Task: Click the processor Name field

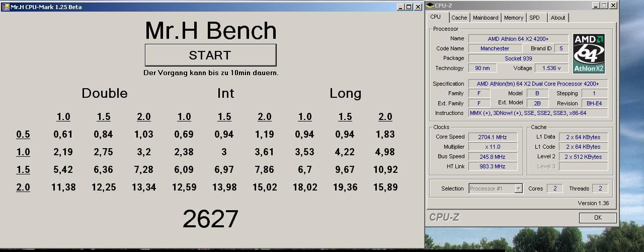Action: coord(518,39)
